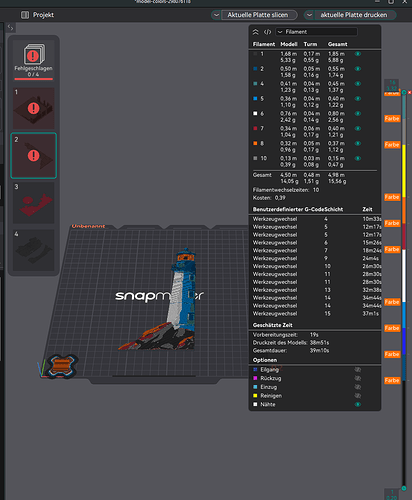Click the sidebar collapse arrow icon
The width and height of the screenshot is (412, 500).
pyautogui.click(x=10, y=28)
